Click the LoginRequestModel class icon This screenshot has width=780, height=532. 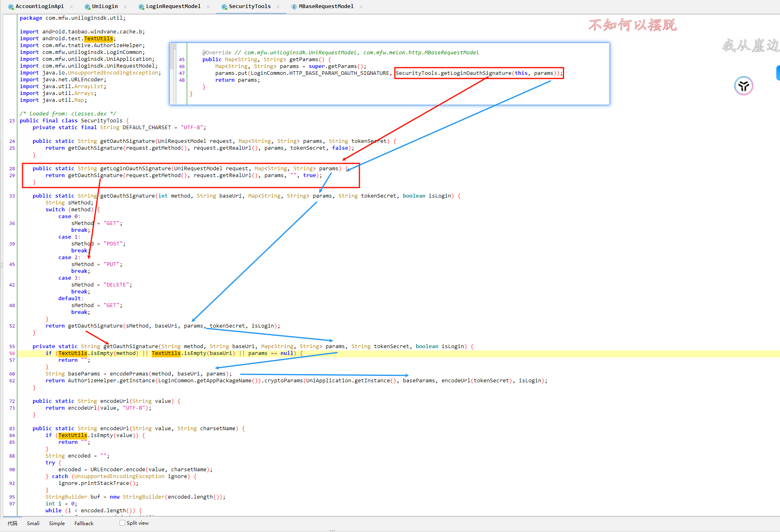click(x=141, y=7)
